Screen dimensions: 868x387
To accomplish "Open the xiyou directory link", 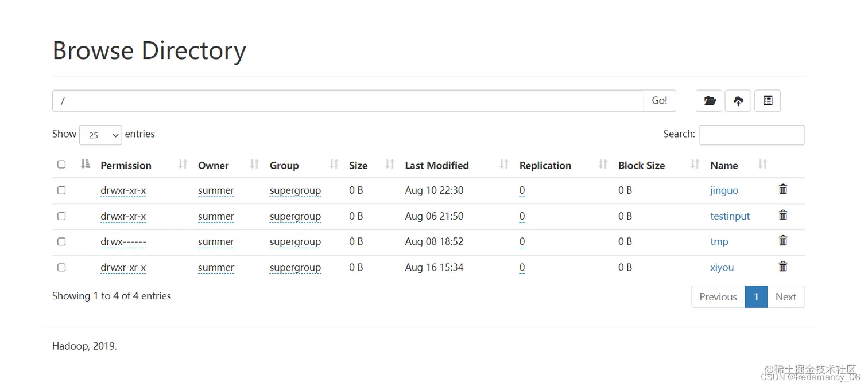I will pos(722,267).
